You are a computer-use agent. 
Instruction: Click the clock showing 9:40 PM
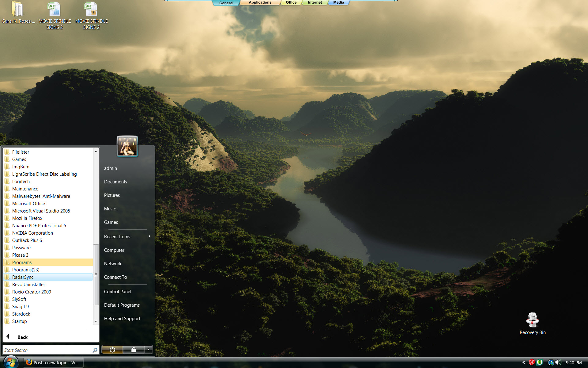click(x=574, y=363)
